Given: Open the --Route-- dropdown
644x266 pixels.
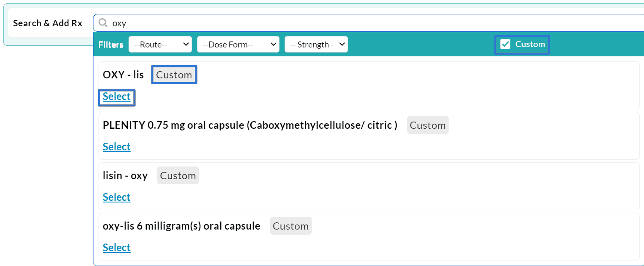Looking at the screenshot, I should (160, 44).
